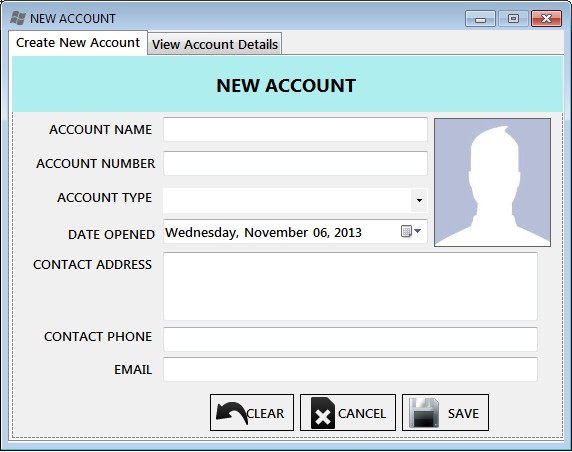
Task: Maximize the NEW ACCOUNT window
Action: [513, 19]
